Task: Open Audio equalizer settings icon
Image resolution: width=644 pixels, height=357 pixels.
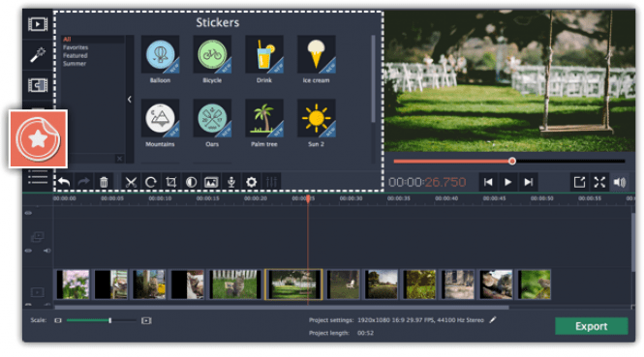Action: point(271,182)
